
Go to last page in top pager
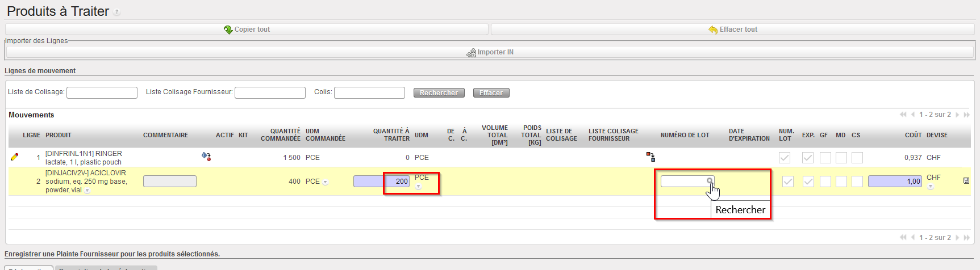point(966,115)
